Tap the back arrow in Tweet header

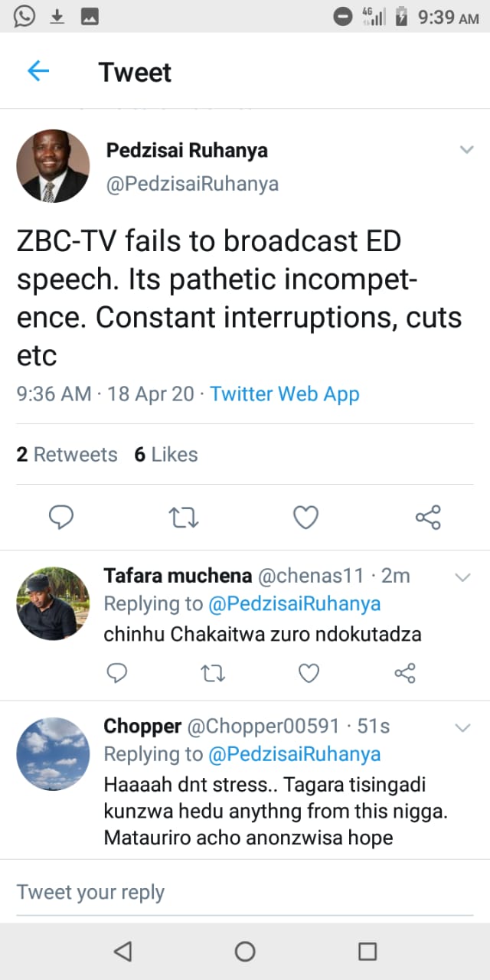click(x=38, y=71)
